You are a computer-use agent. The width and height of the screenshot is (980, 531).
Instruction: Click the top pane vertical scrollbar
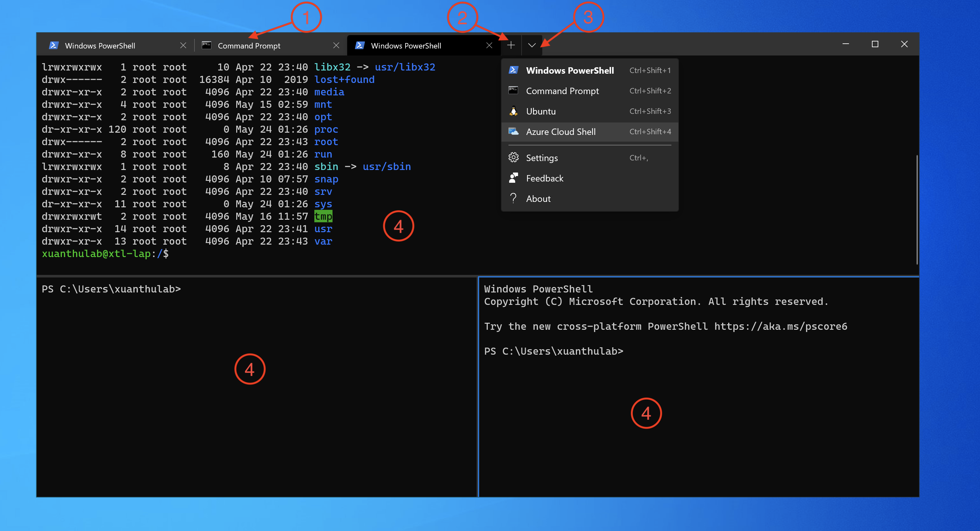(x=917, y=209)
